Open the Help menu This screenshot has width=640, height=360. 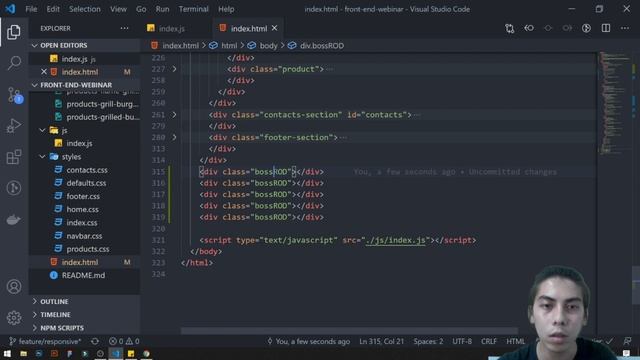pyautogui.click(x=226, y=9)
